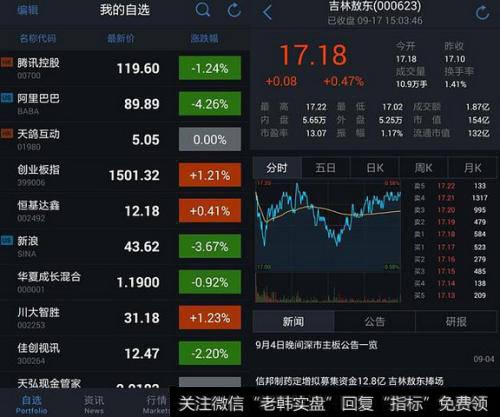Sort the list by 最新价 column header
500x417 pixels.
point(121,39)
